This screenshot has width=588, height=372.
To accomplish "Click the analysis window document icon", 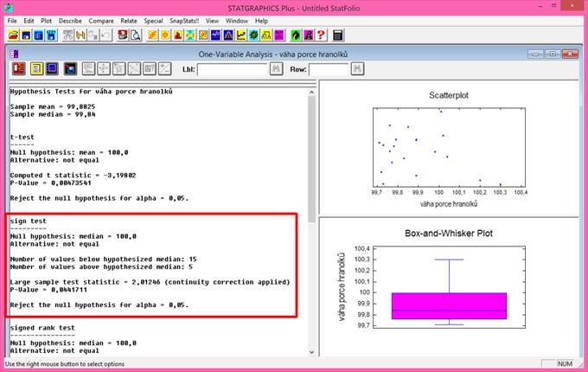I will [15, 54].
